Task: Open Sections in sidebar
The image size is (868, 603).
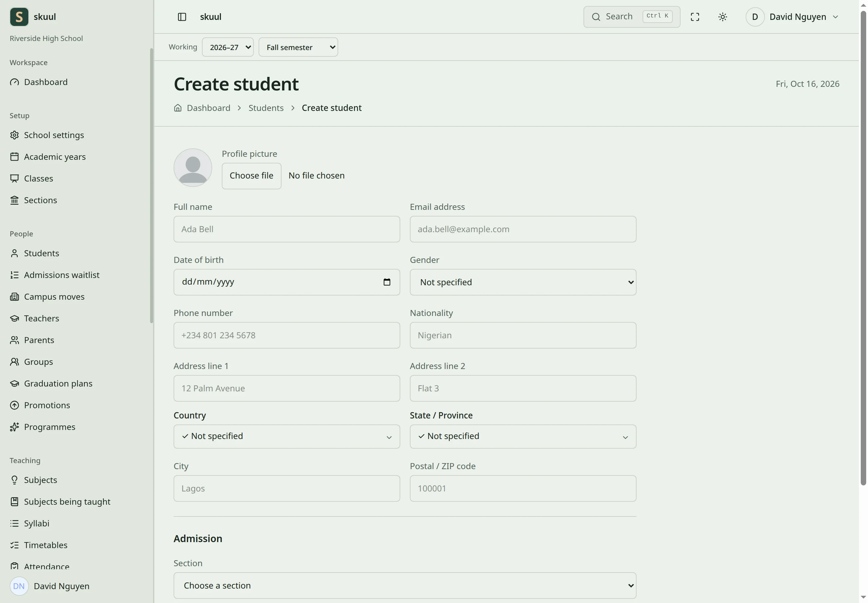Action: coord(34,200)
